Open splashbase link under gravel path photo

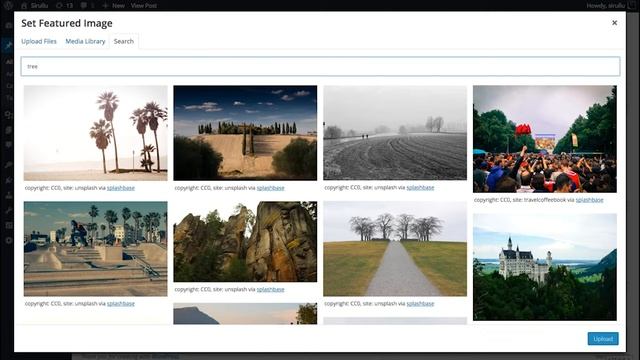point(420,303)
